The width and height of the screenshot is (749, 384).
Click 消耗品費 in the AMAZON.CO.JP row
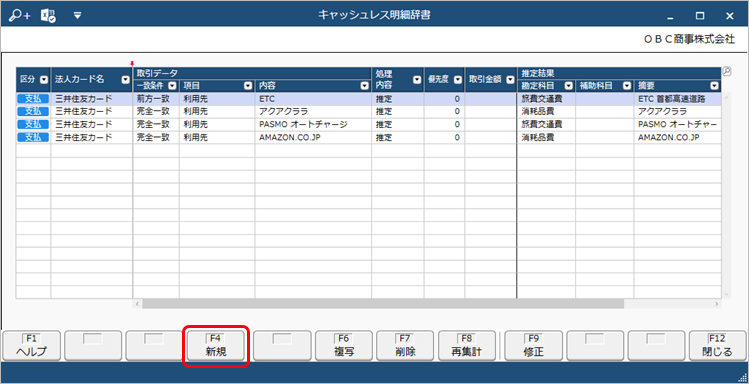tap(546, 138)
